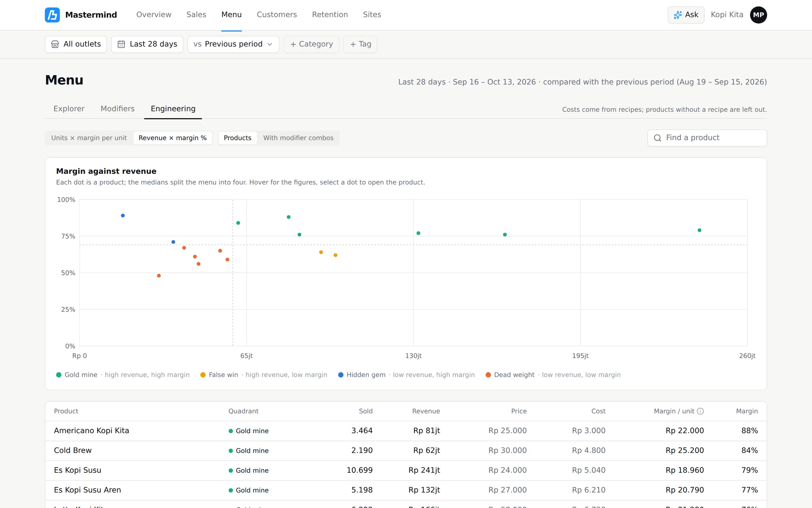This screenshot has width=812, height=508.
Task: Open the Last 28 days date picker
Action: coord(147,44)
